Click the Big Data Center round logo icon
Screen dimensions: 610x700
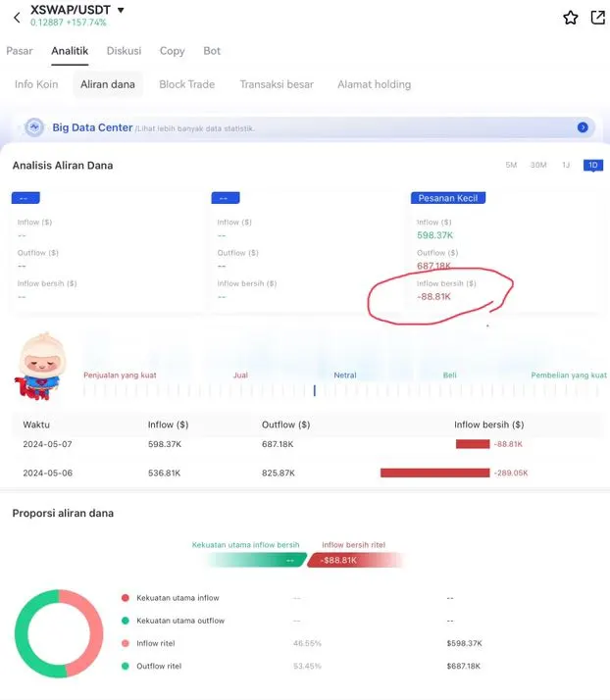pyautogui.click(x=34, y=127)
